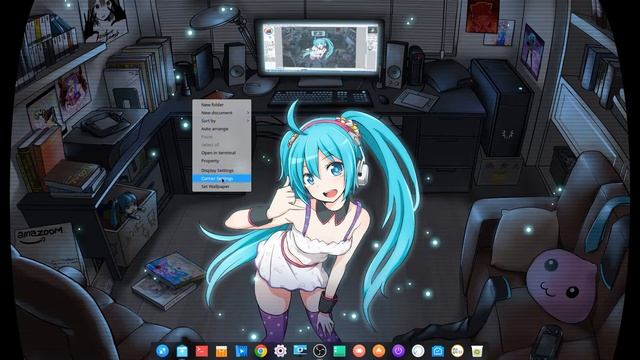Open the white clock dock icon
Screen dimensions: 640x360
(418, 351)
